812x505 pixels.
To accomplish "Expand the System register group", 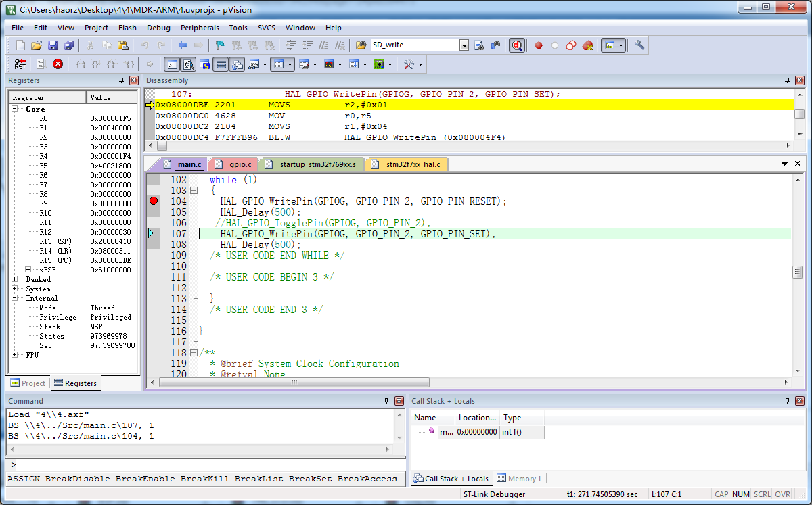I will (x=15, y=289).
